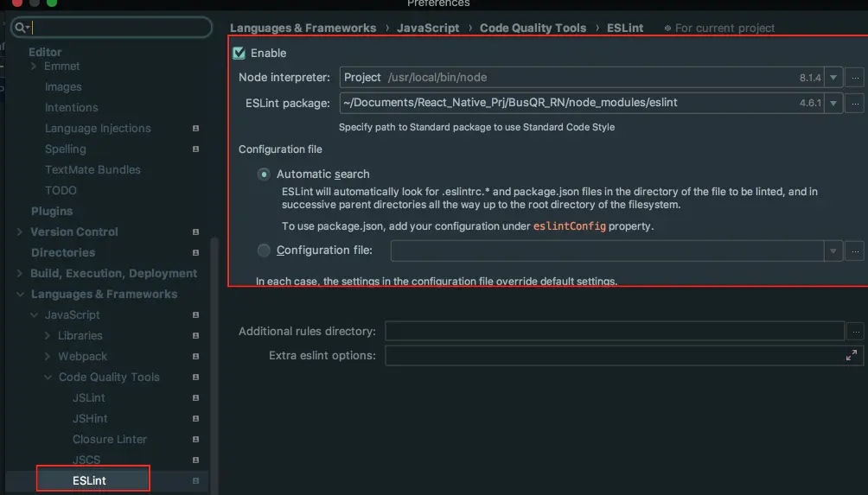
Task: Toggle the Enable ESLint checkbox
Action: 239,53
